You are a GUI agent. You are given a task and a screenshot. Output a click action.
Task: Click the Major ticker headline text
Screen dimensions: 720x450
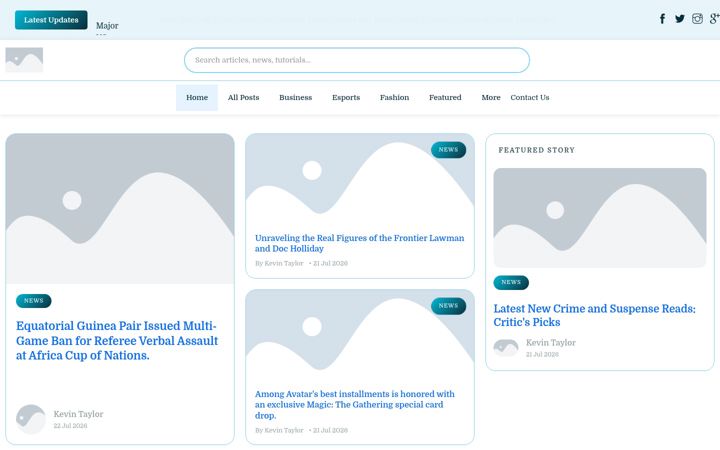(x=107, y=26)
